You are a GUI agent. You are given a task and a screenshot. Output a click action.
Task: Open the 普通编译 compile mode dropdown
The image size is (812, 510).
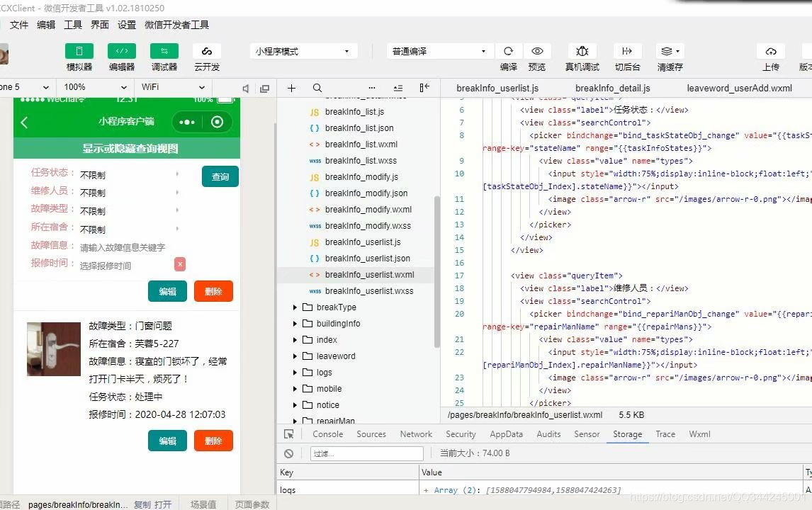coord(439,51)
